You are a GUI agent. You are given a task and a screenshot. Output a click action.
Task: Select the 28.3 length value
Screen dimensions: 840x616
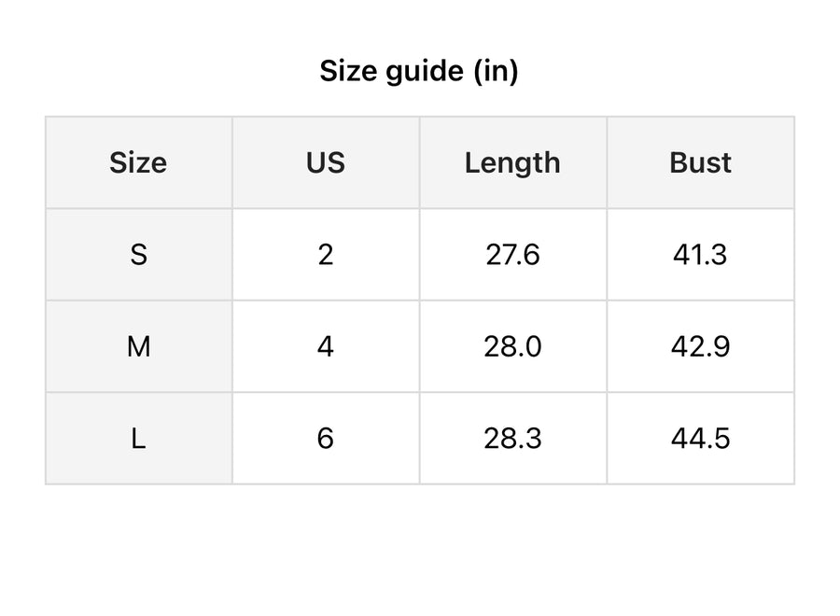pyautogui.click(x=512, y=438)
